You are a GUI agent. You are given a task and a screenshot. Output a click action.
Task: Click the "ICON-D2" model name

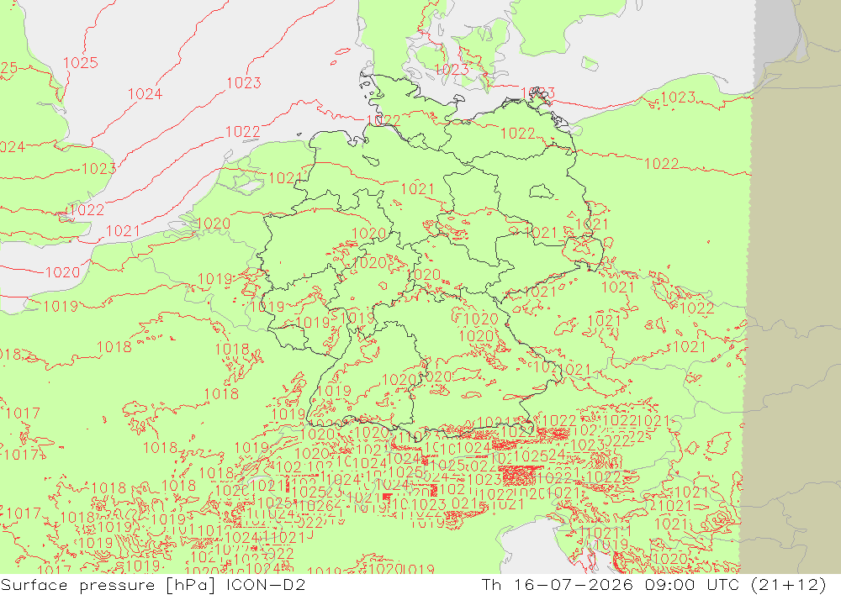(266, 584)
